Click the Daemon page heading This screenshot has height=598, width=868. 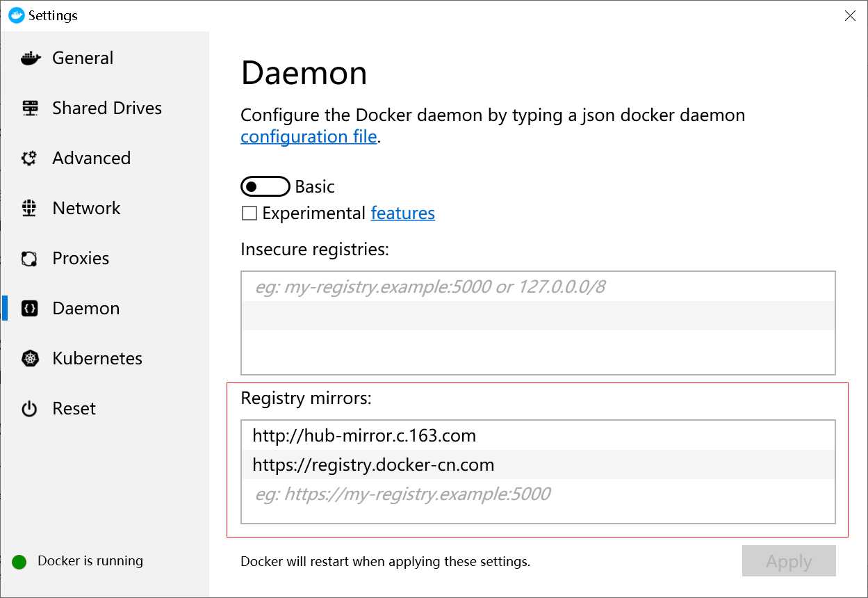point(304,73)
